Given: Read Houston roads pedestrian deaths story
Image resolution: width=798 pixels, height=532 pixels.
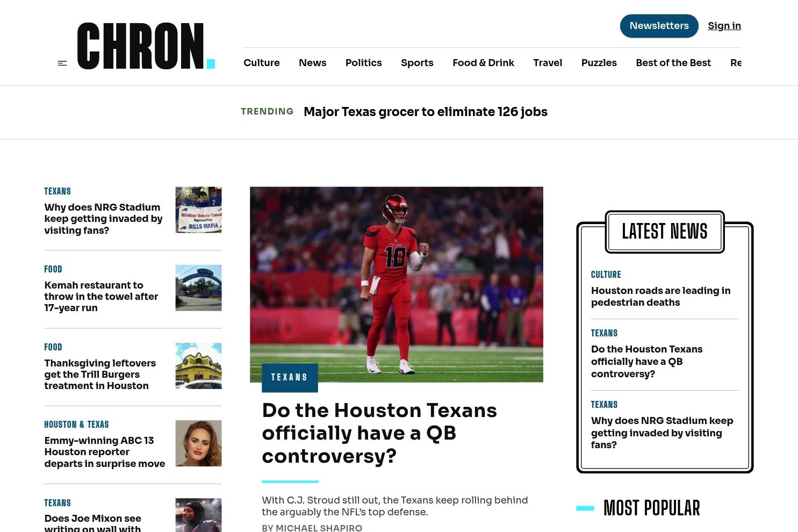Looking at the screenshot, I should pos(661,297).
